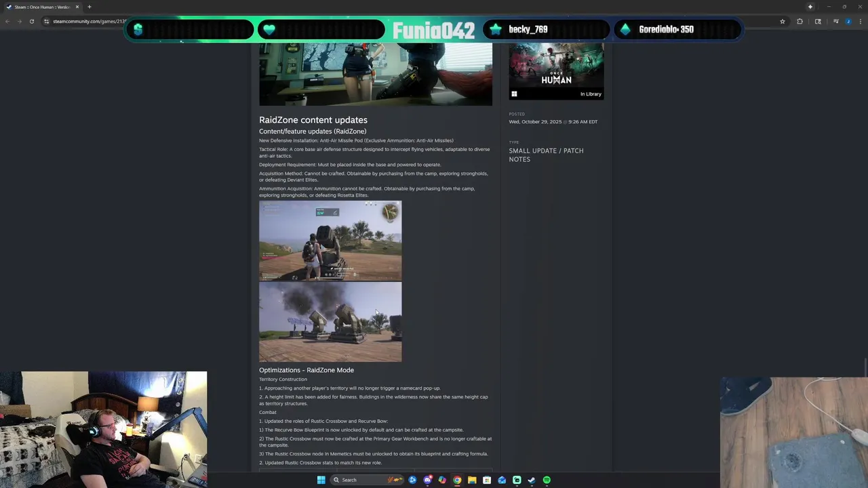
Task: Click the Once Human game capsule image
Action: (x=556, y=66)
